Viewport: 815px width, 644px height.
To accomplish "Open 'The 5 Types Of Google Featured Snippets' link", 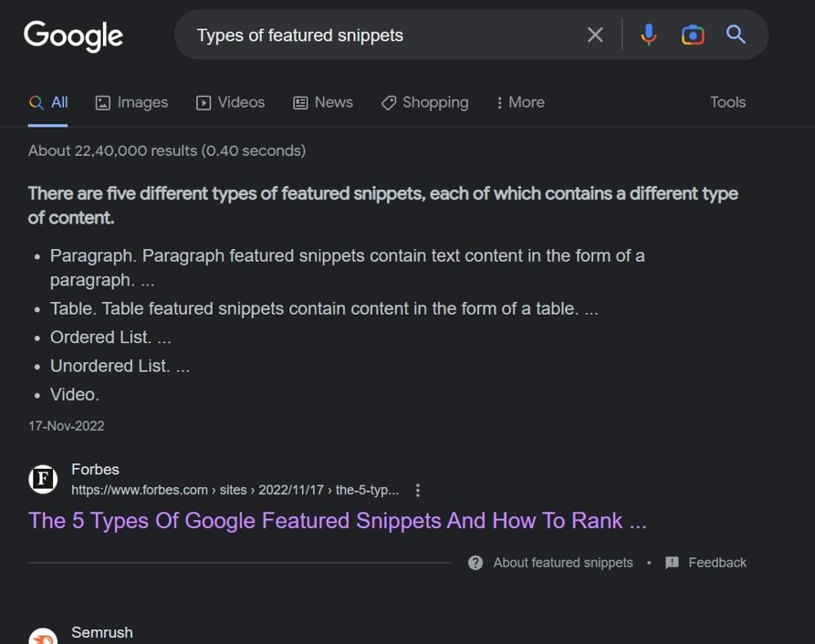I will (338, 521).
